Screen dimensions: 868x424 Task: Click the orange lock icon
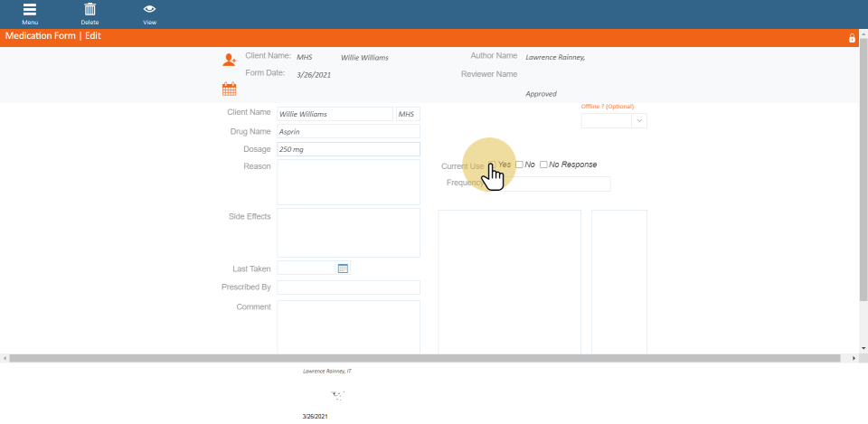851,38
